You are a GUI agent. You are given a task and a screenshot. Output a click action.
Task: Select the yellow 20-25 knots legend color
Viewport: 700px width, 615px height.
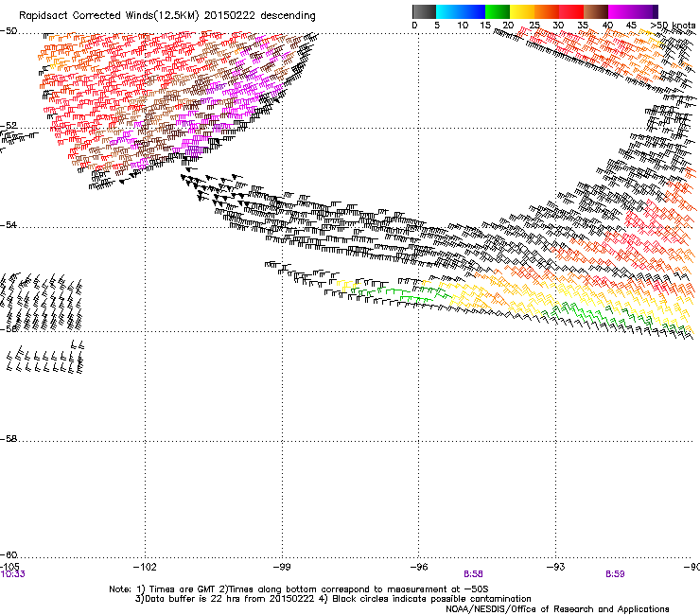point(522,11)
